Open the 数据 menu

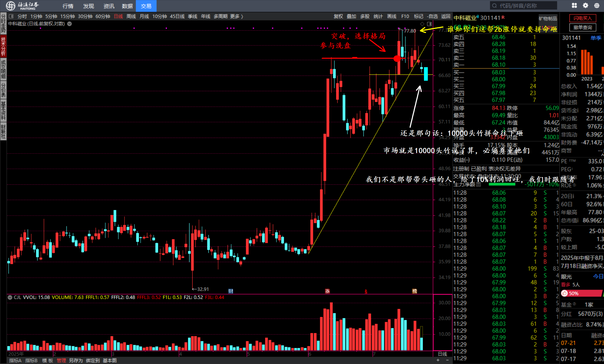(127, 6)
